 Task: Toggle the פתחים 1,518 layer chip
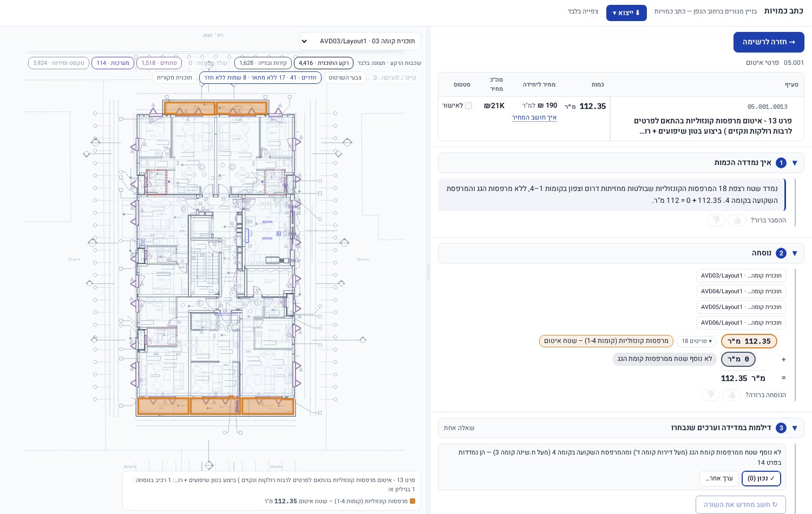159,63
